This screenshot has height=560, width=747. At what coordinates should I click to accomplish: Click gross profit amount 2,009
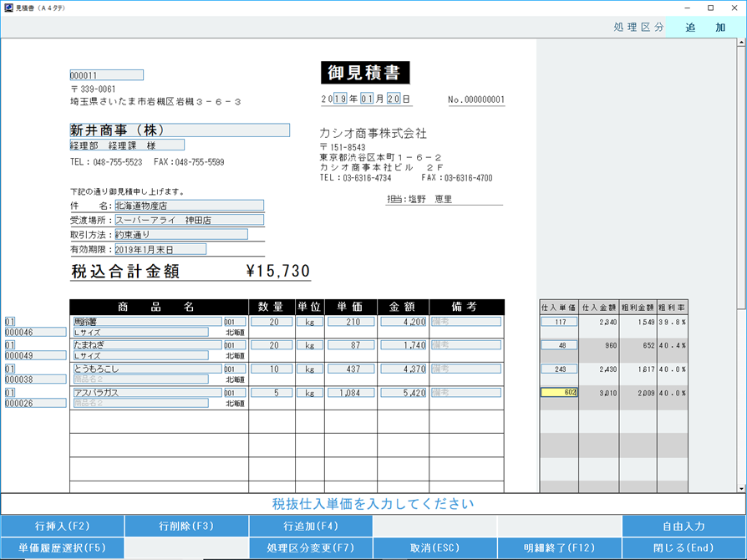[x=647, y=393]
